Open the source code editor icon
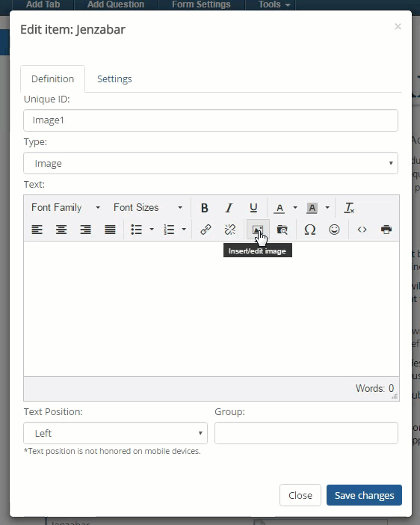The image size is (420, 525). point(362,230)
